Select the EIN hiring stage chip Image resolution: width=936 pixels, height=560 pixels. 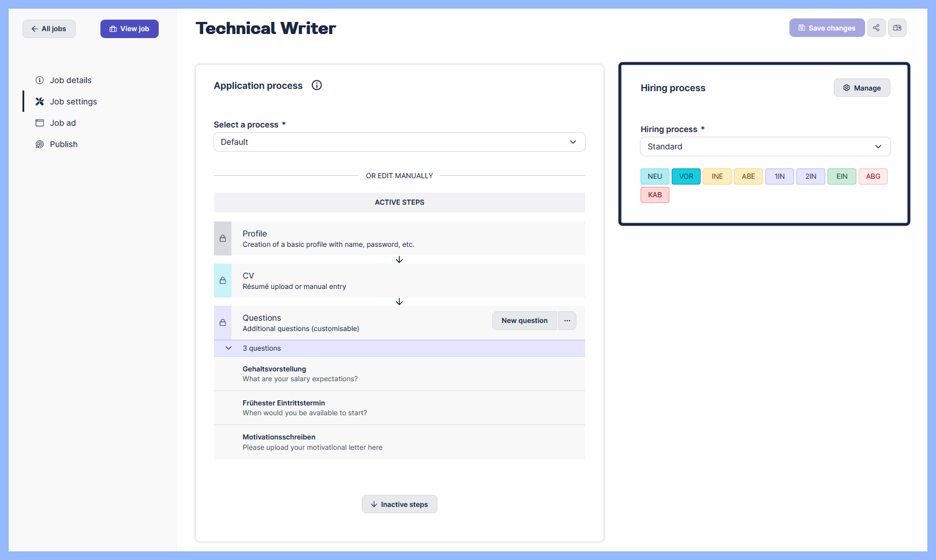coord(841,176)
